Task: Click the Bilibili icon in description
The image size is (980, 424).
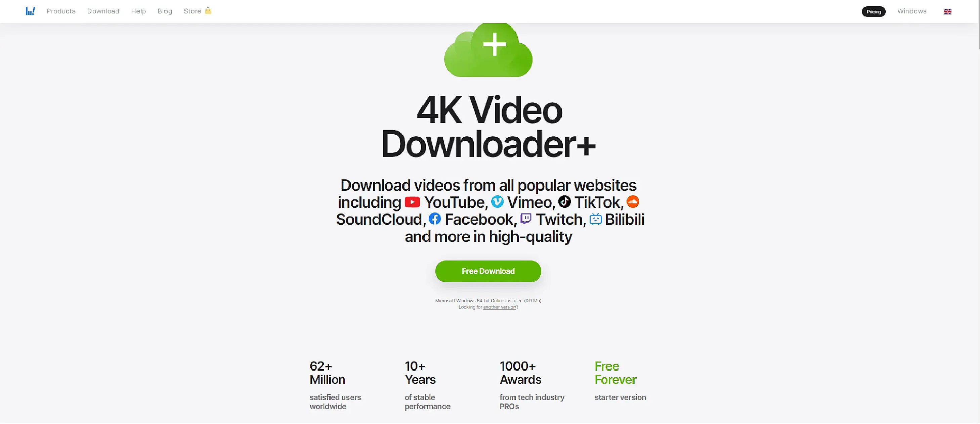Action: pos(596,219)
